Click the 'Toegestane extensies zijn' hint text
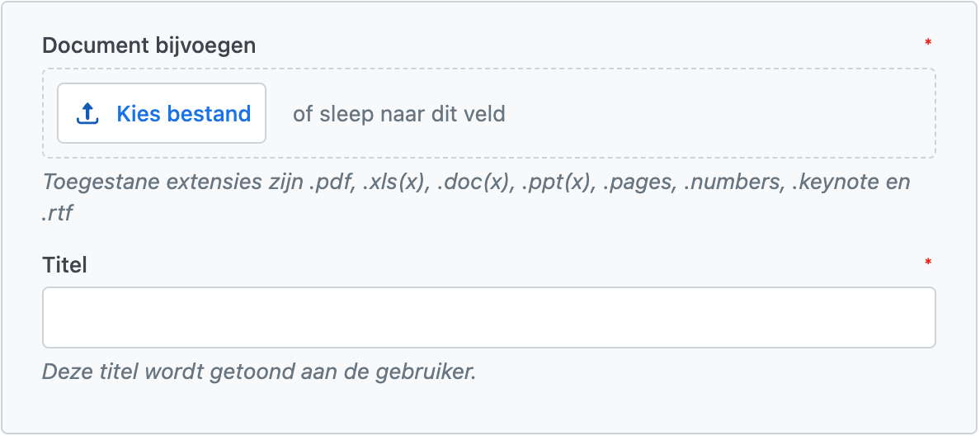This screenshot has height=436, width=980. point(173,182)
